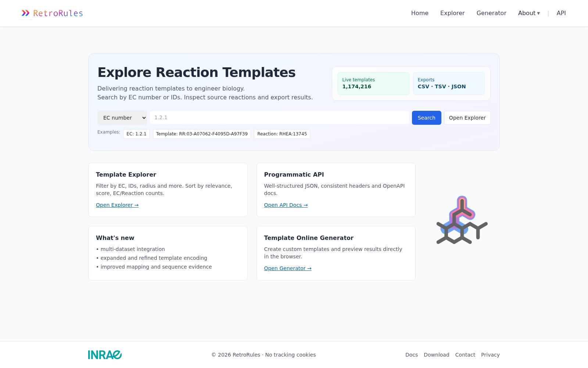Select the EC: 1.2.1 example chip
588x368 pixels.
tap(136, 134)
